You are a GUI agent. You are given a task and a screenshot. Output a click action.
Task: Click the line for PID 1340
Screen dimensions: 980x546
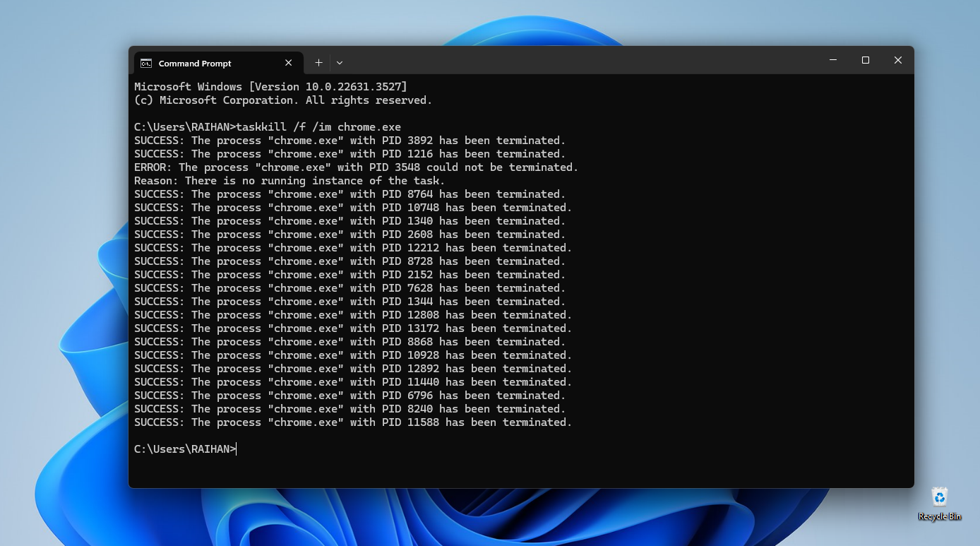[350, 221]
